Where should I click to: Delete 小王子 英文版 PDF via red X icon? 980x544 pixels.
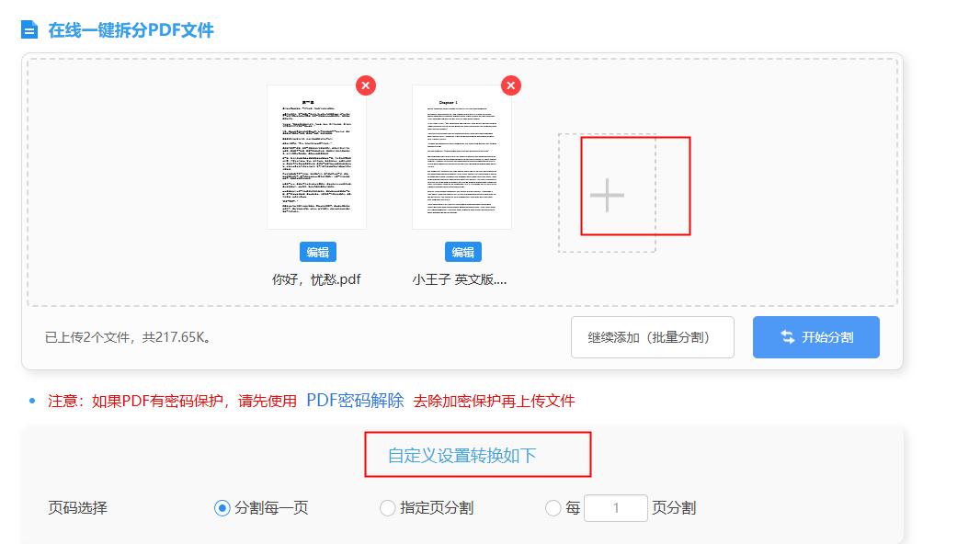coord(510,85)
